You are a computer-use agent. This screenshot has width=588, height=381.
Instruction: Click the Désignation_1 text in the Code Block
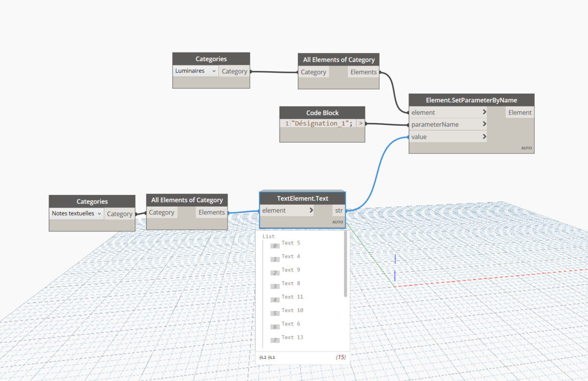pos(321,123)
